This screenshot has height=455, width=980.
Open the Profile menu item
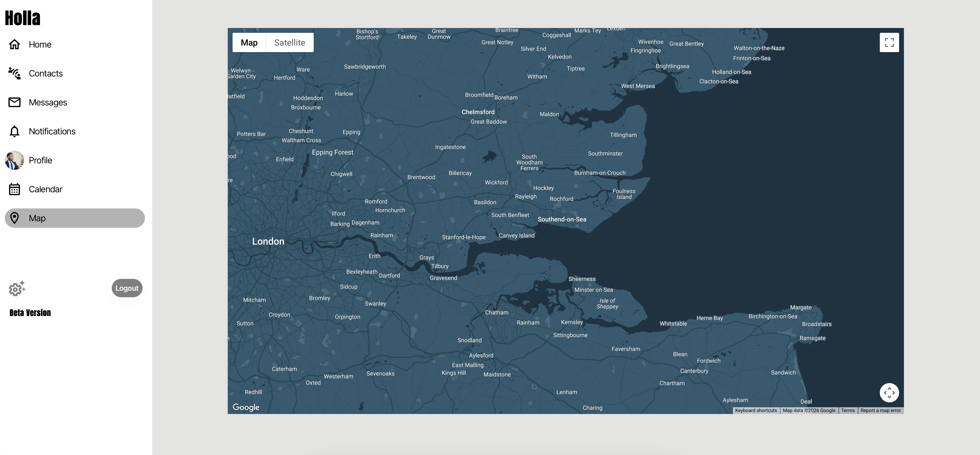(40, 160)
